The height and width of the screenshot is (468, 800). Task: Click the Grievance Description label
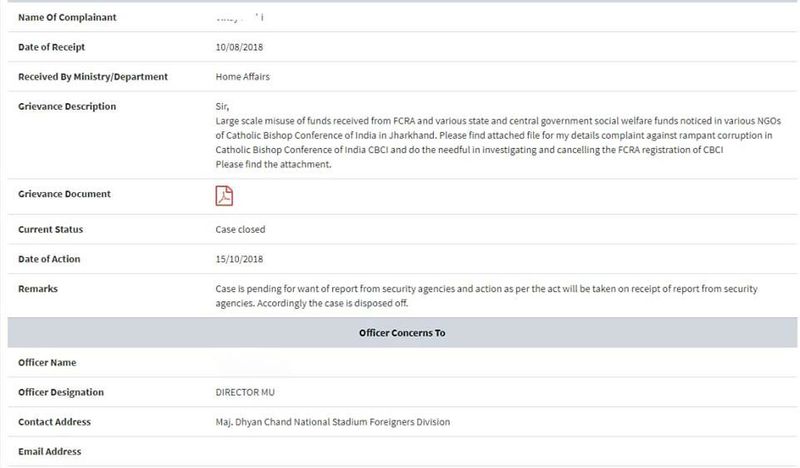pos(67,107)
